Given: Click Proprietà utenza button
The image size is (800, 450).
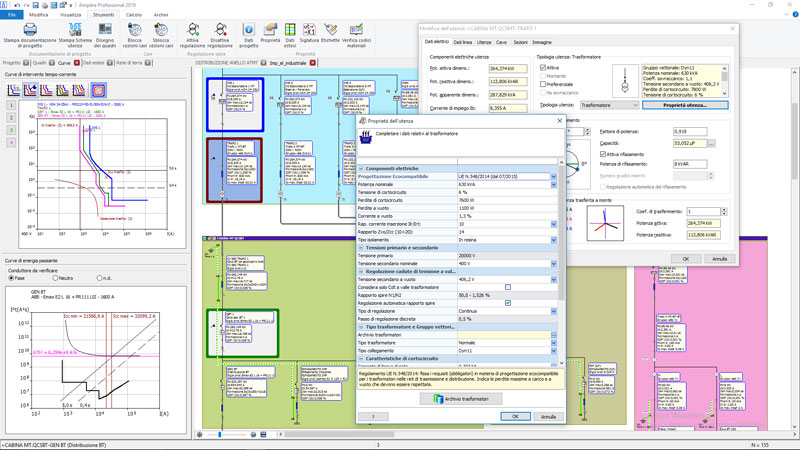Looking at the screenshot, I should [685, 105].
